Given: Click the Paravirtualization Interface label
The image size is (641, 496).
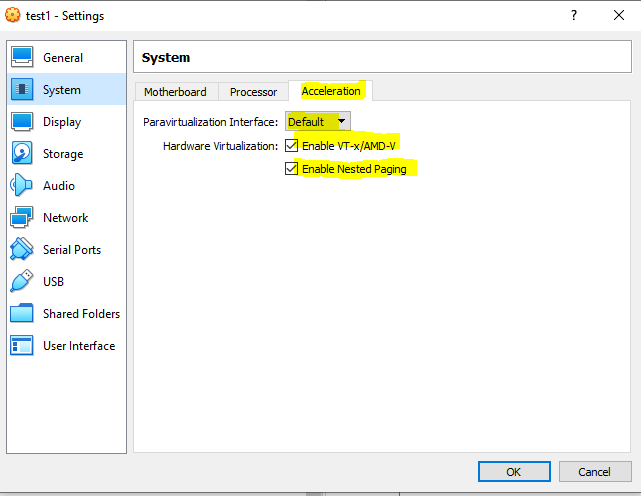Looking at the screenshot, I should tap(211, 122).
